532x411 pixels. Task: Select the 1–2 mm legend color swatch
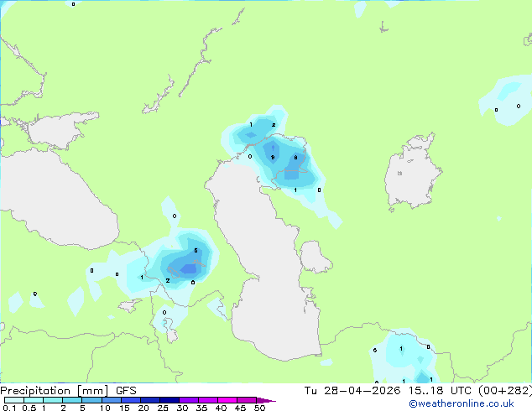pos(53,400)
